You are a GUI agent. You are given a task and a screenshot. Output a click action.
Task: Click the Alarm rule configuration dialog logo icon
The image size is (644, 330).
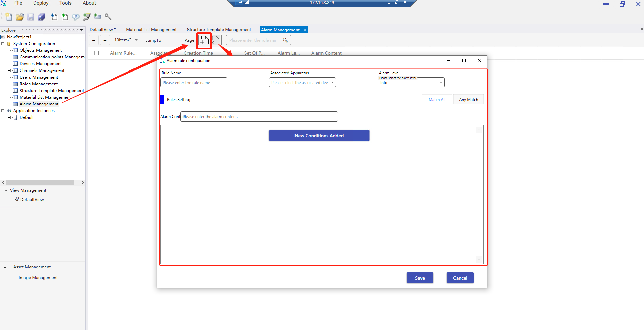tap(162, 61)
